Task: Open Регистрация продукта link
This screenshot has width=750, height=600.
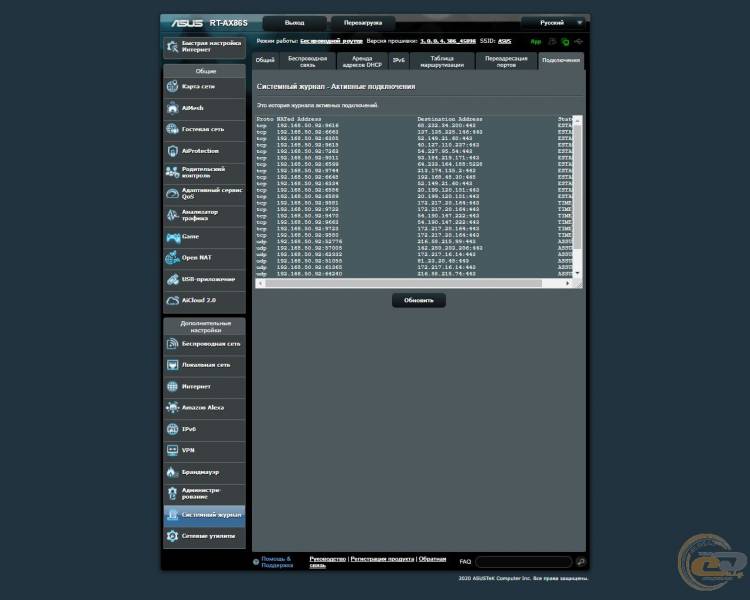Action: (382, 559)
